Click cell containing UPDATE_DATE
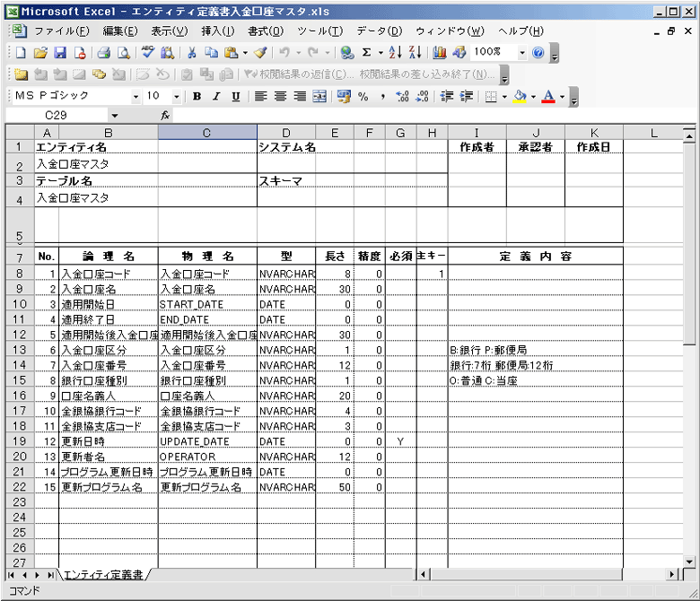This screenshot has height=601, width=700. coord(207,441)
